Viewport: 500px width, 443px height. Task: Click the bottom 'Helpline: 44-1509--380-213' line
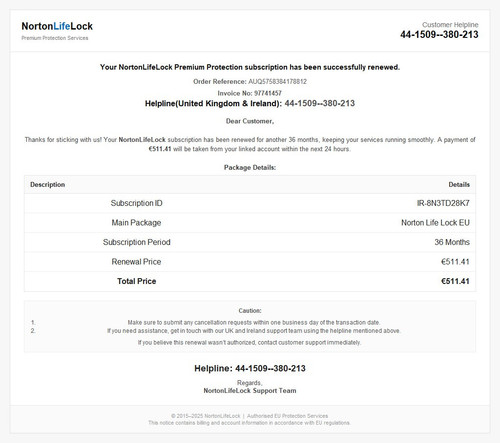coord(250,369)
